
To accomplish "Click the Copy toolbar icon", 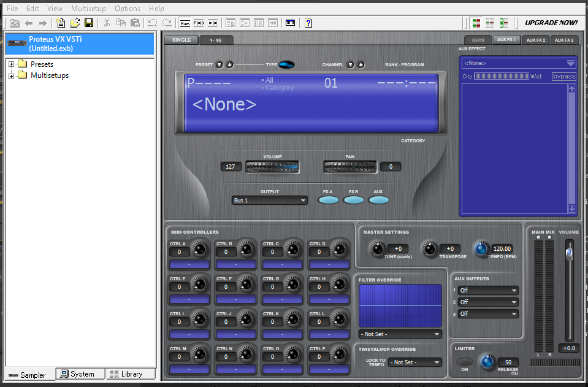I will [x=121, y=23].
